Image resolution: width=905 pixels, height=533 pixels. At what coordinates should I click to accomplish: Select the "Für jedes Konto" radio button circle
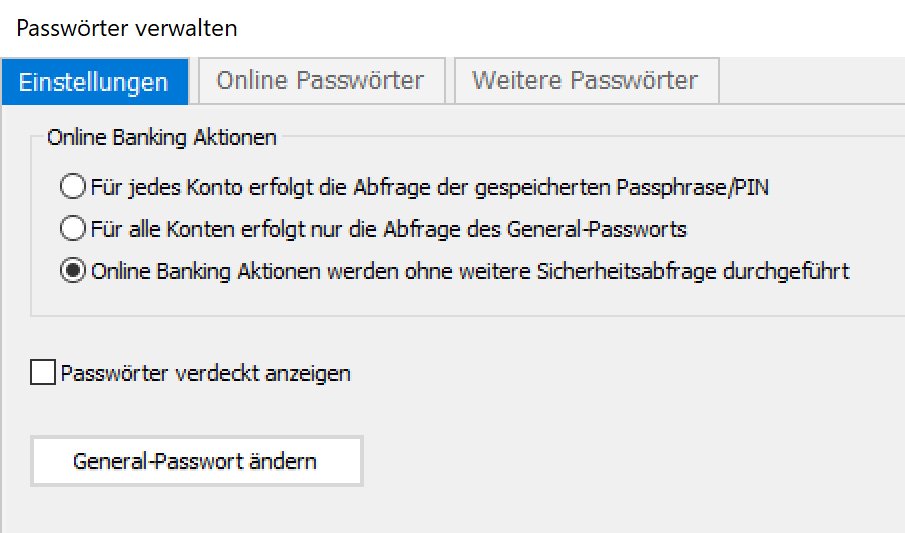[73, 187]
